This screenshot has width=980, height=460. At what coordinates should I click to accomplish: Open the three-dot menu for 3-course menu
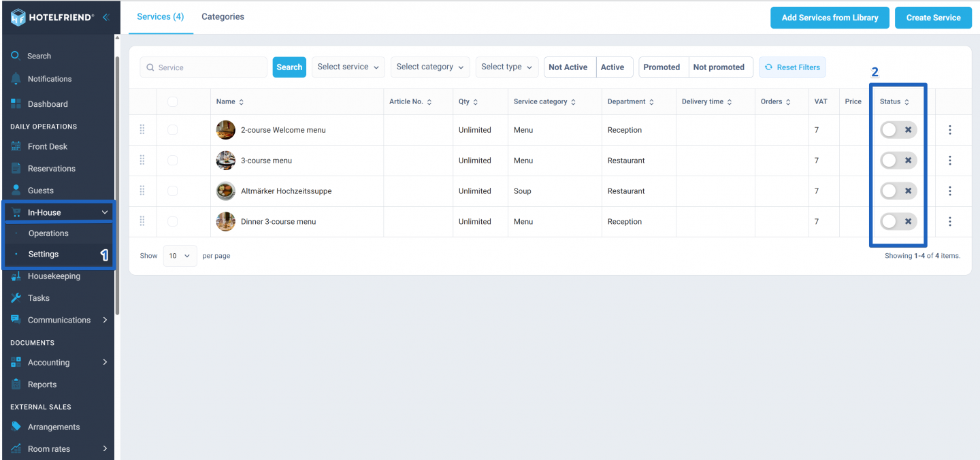click(x=950, y=161)
